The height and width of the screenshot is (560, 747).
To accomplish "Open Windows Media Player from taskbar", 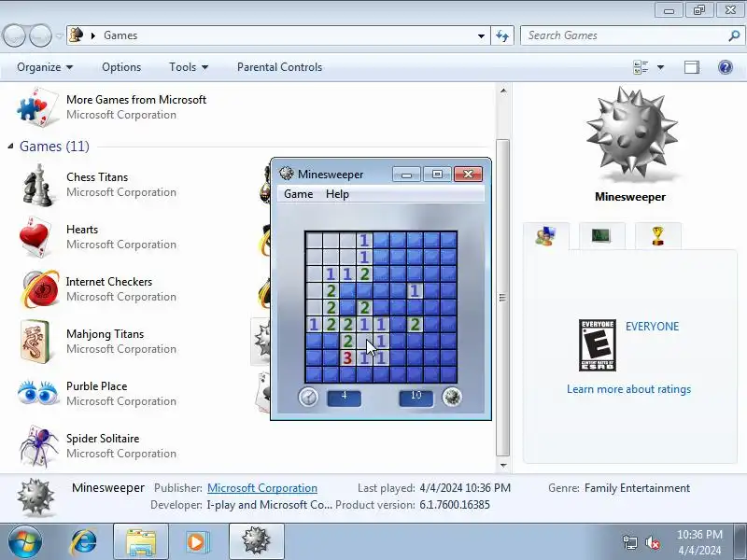I will (196, 541).
